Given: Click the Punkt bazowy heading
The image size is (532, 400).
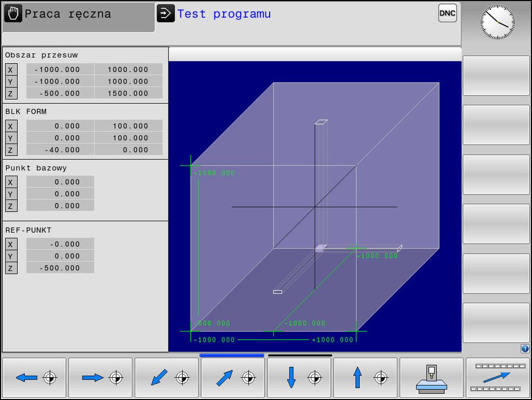Looking at the screenshot, I should point(36,167).
